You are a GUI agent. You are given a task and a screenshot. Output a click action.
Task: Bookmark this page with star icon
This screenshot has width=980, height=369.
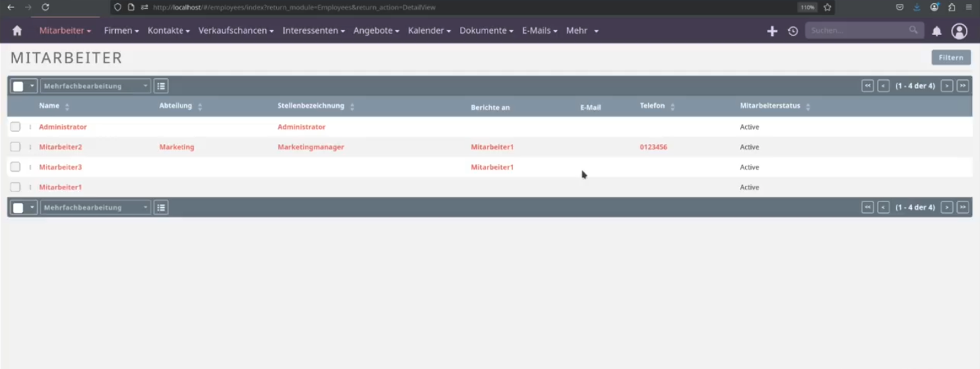(827, 7)
